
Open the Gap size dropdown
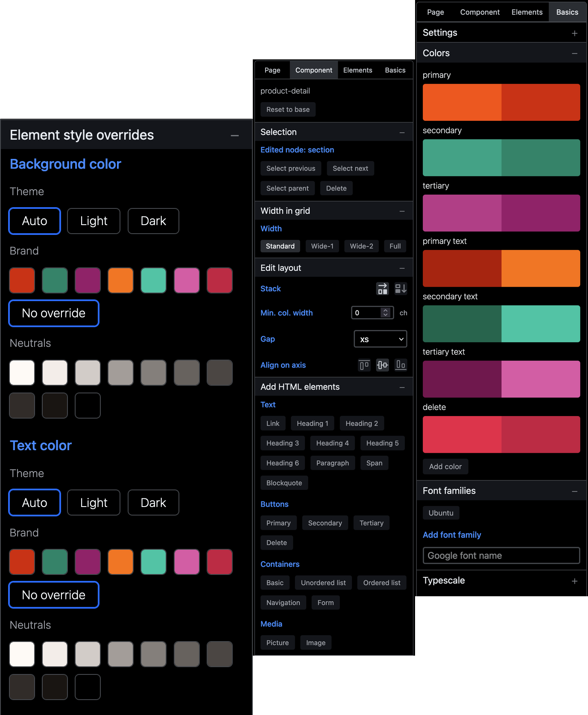tap(380, 339)
